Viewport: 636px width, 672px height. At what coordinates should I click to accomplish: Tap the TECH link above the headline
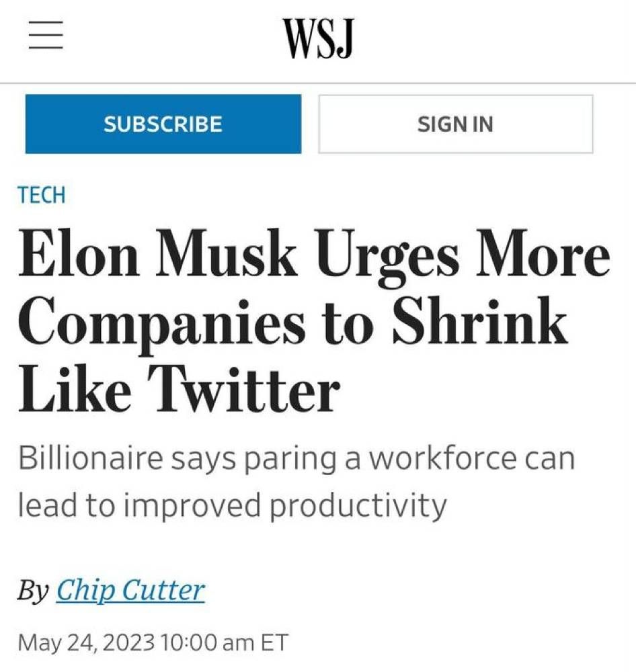(x=42, y=194)
